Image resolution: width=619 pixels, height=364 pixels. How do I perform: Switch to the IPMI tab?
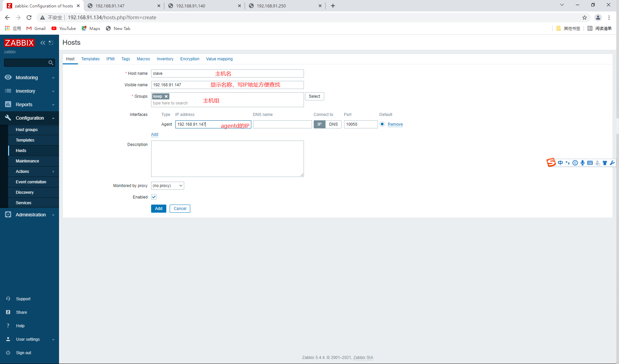111,59
